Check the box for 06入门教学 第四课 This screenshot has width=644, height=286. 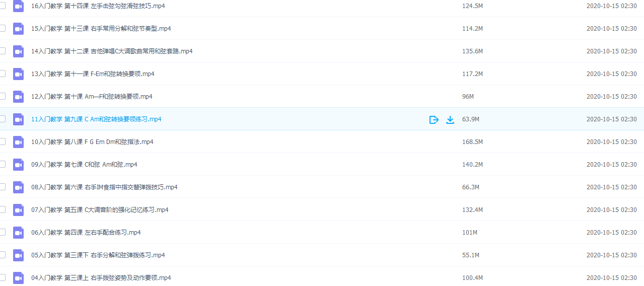(x=2, y=232)
